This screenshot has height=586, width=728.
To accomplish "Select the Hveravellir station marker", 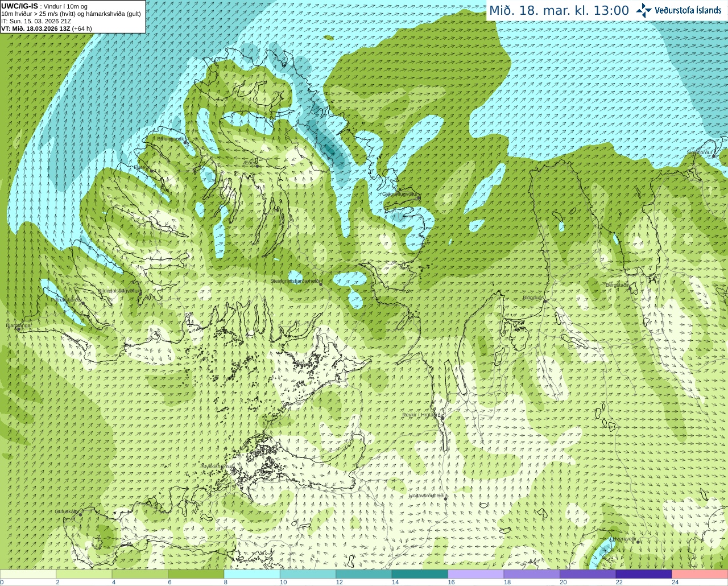I will point(639,542).
